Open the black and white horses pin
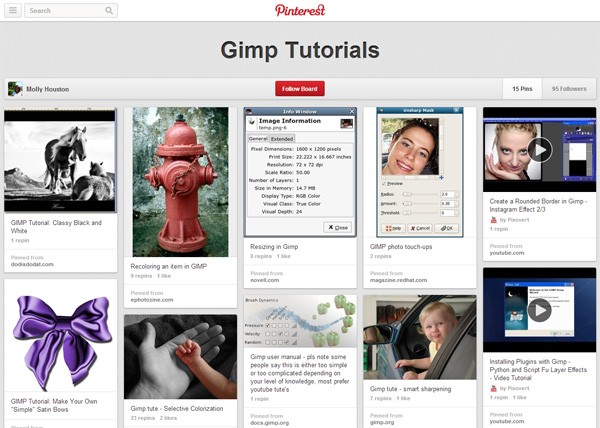The image size is (600, 428). coord(60,160)
